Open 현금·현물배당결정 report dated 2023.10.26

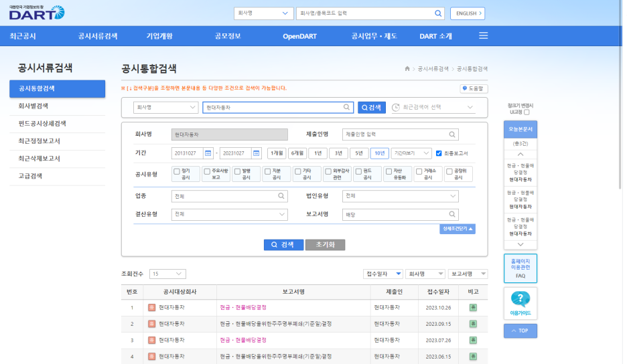pos(243,308)
